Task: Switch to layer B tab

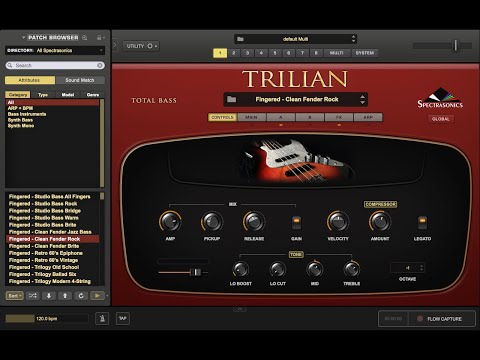Action: [x=310, y=117]
